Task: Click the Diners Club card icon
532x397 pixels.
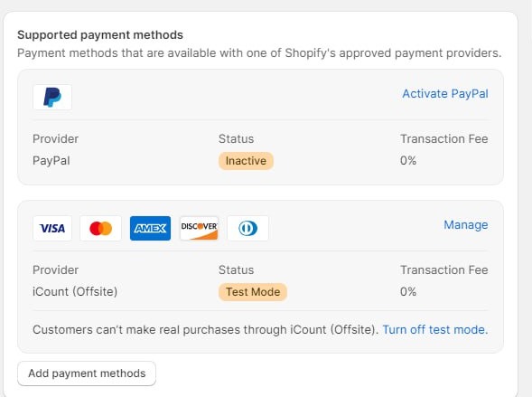Action: (x=248, y=228)
